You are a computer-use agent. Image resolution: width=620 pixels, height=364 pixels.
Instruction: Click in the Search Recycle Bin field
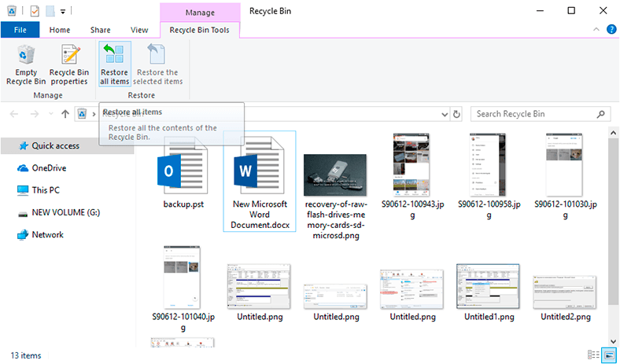click(540, 114)
